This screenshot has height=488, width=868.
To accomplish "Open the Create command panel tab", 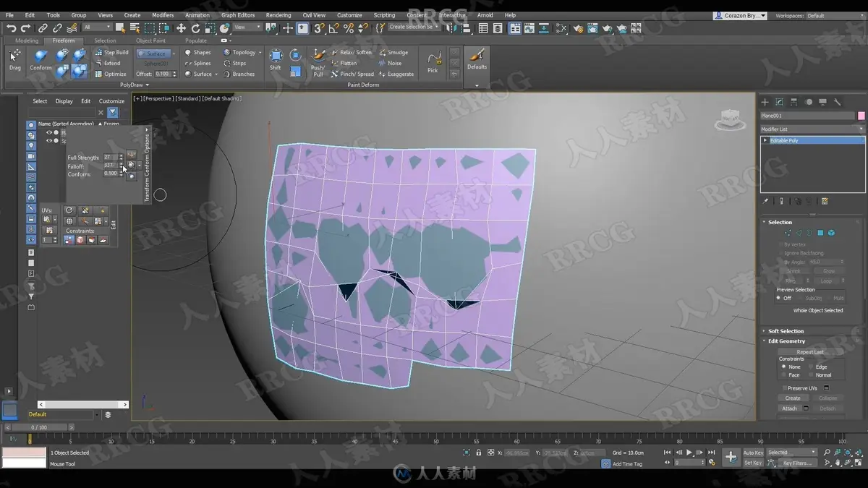I will (x=765, y=102).
